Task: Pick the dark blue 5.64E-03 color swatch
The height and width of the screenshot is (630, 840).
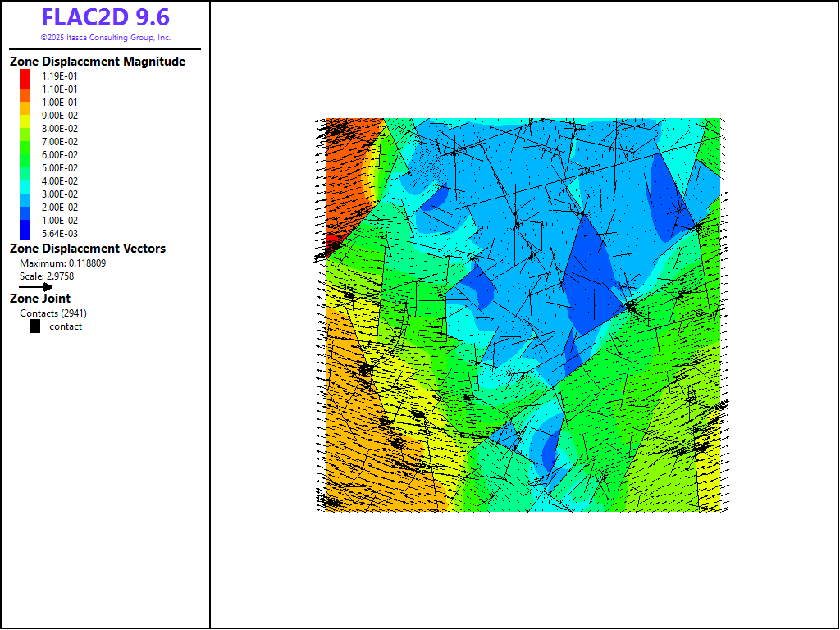Action: click(25, 233)
